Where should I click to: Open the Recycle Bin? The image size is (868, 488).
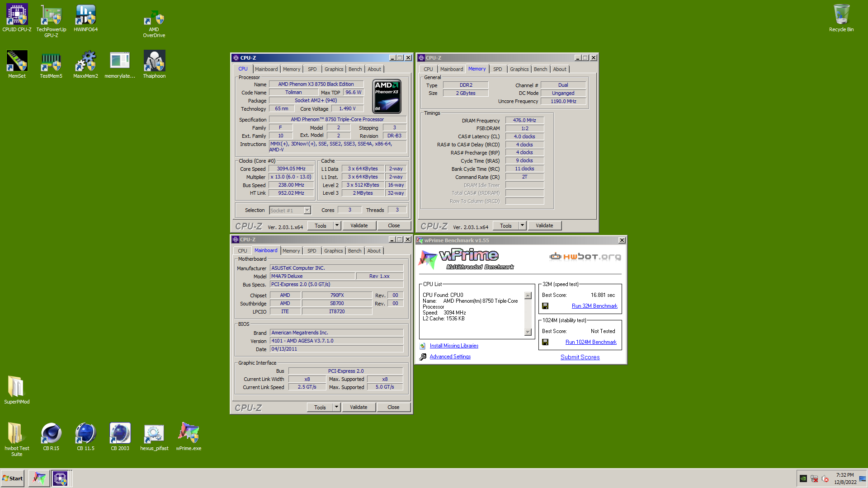[x=841, y=18]
